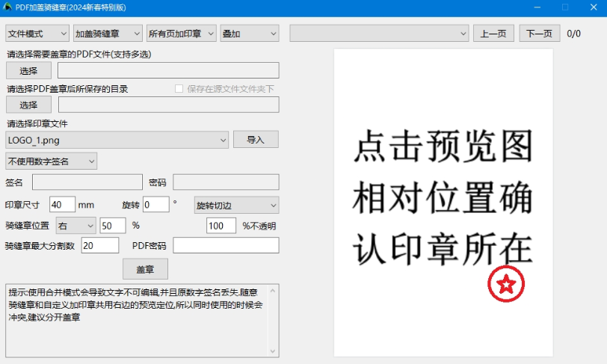
Task: Click the 印章尺寸 field showing 40
Action: [62, 205]
